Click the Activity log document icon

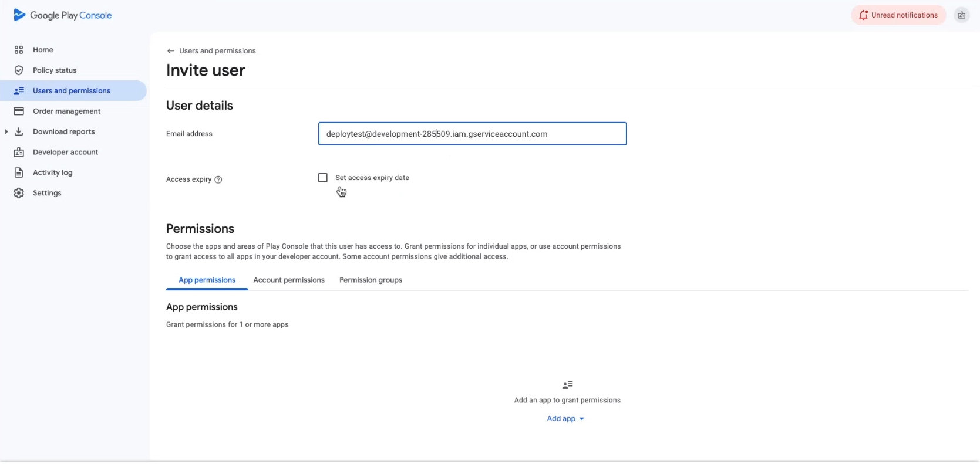click(x=19, y=173)
